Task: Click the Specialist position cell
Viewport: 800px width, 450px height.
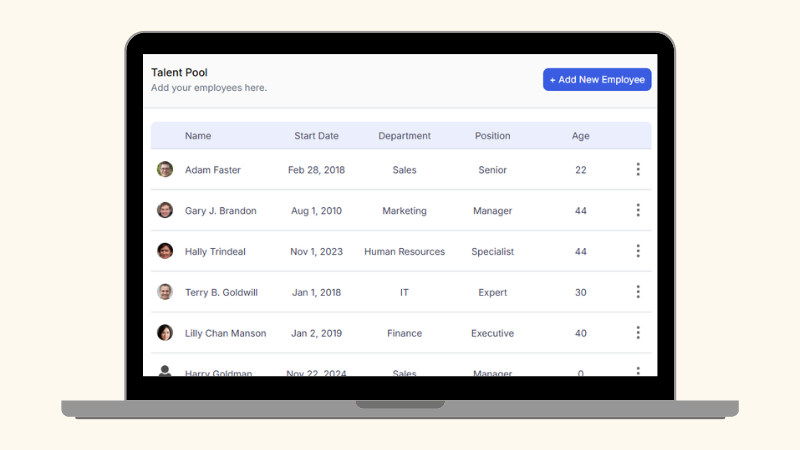Action: [x=492, y=252]
